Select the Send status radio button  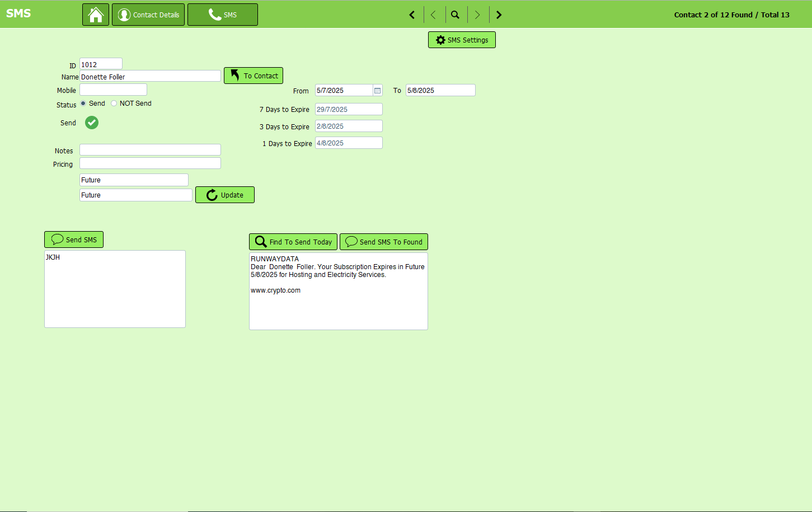click(x=83, y=104)
